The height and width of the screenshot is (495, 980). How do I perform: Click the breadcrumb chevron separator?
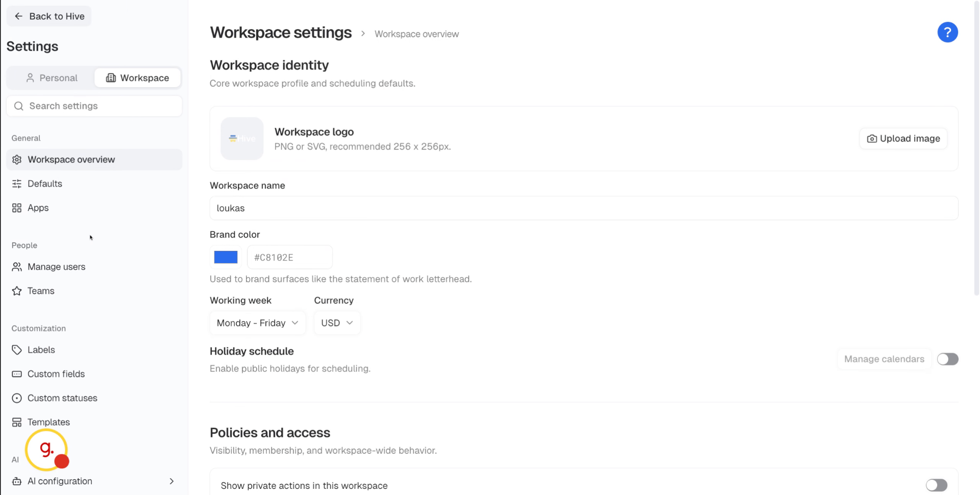[x=363, y=34]
